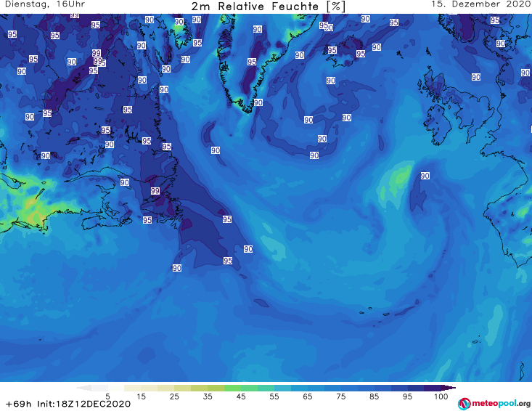Click the white arrow tip starting the color bar
This screenshot has height=411, width=532.
coord(83,388)
